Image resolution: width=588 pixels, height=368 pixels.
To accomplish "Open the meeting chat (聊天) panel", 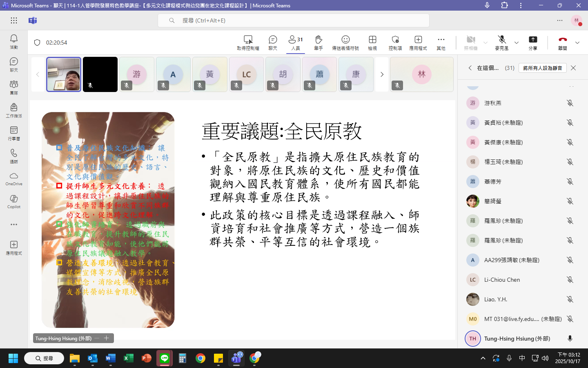I will (x=273, y=42).
